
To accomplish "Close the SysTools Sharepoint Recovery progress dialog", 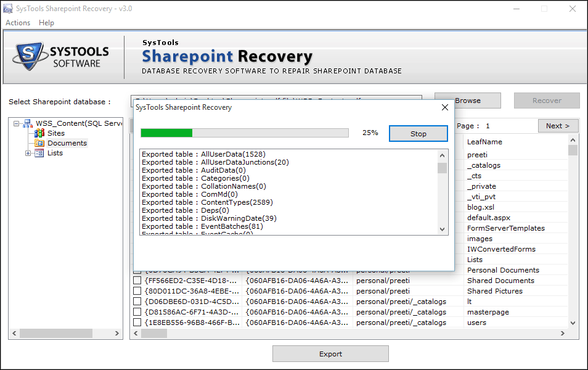I will pos(445,107).
